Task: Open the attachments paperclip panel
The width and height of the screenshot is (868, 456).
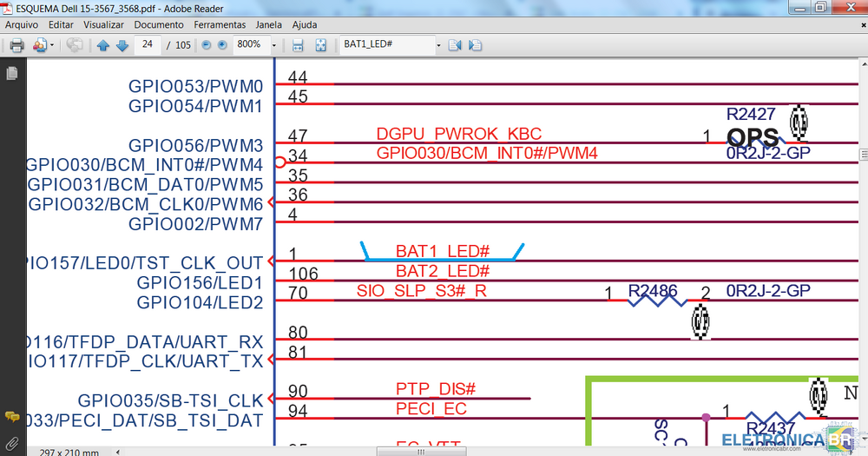Action: pos(12,444)
